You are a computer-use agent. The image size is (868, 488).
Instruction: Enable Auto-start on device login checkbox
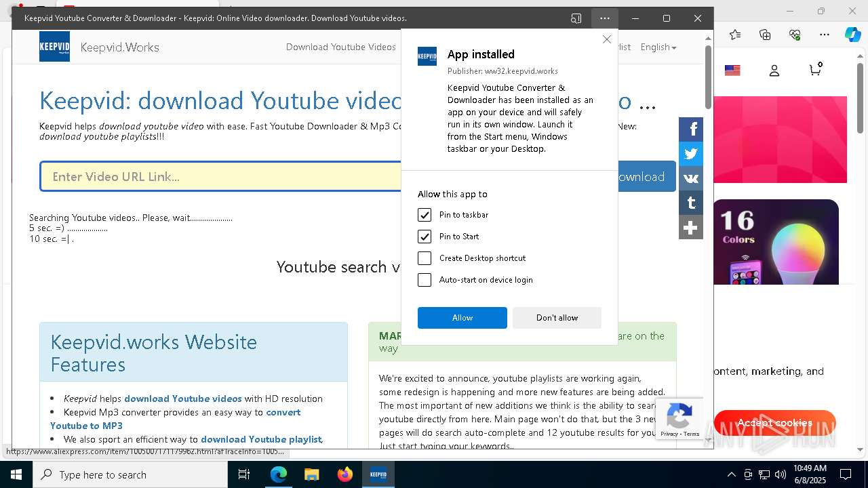click(425, 280)
